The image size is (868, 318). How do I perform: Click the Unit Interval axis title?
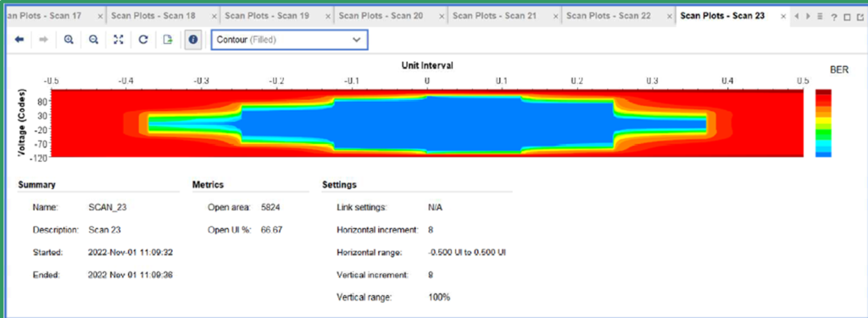427,64
